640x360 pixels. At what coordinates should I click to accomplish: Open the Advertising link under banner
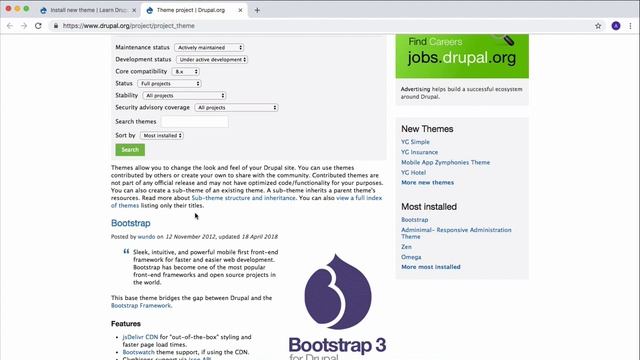point(415,89)
